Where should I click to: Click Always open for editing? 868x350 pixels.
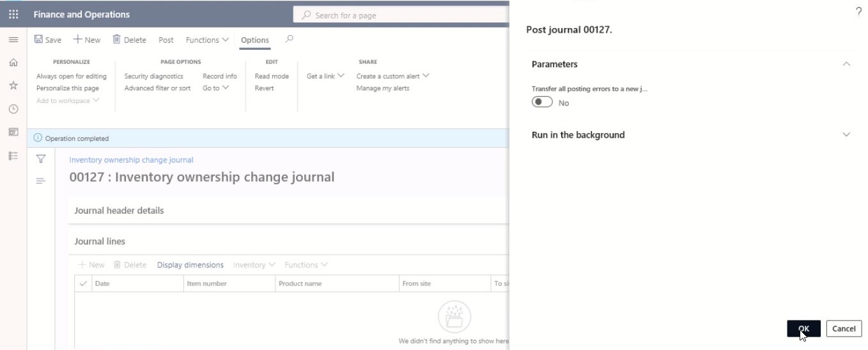point(72,76)
